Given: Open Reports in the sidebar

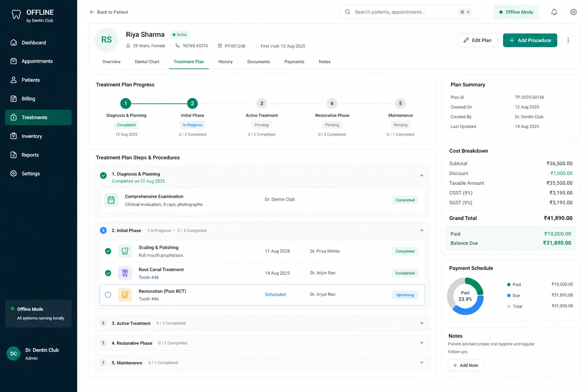Looking at the screenshot, I should 38,155.
